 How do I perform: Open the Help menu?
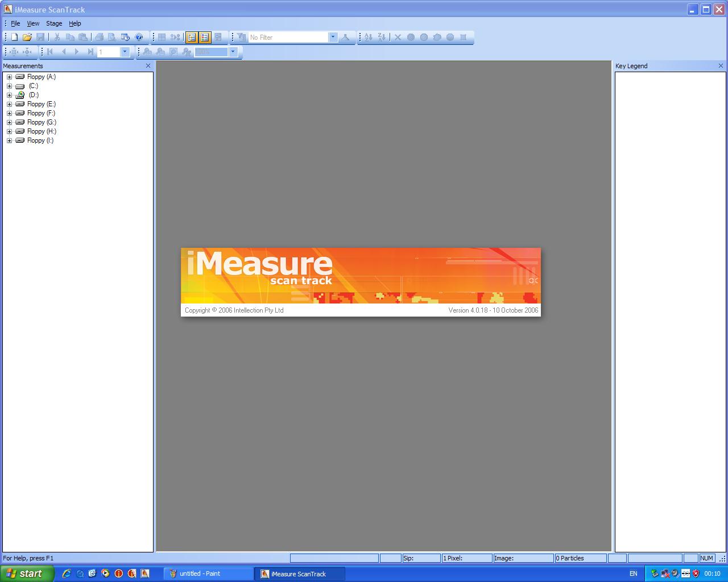tap(75, 23)
